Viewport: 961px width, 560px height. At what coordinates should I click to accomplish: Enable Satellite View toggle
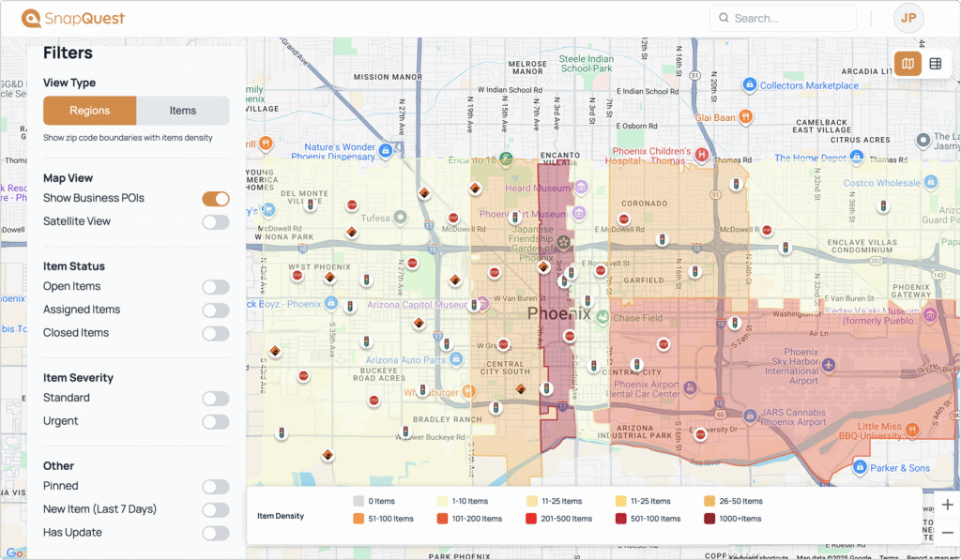point(216,222)
